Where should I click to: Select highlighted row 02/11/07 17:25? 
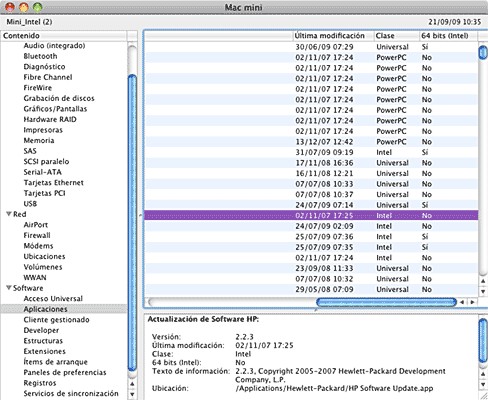tap(311, 216)
